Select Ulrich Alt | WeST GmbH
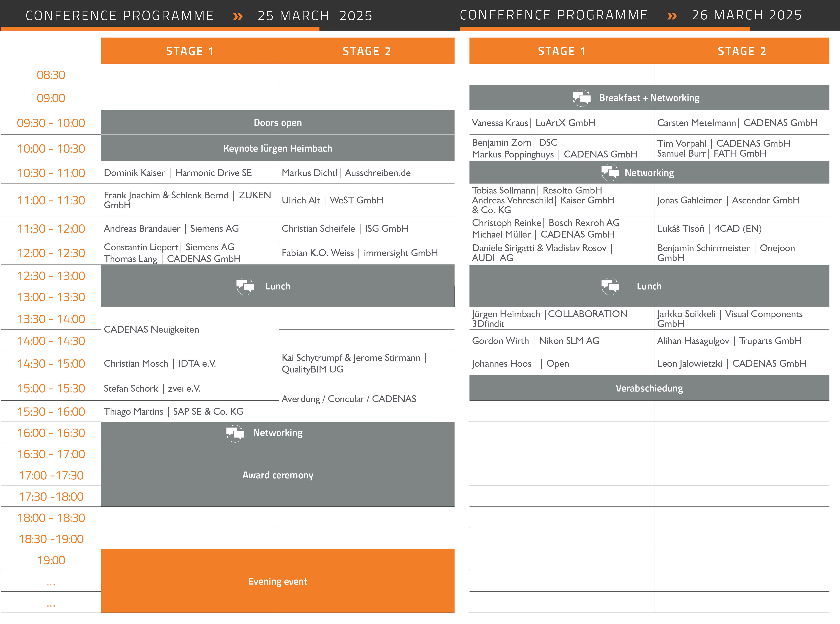 pos(333,200)
